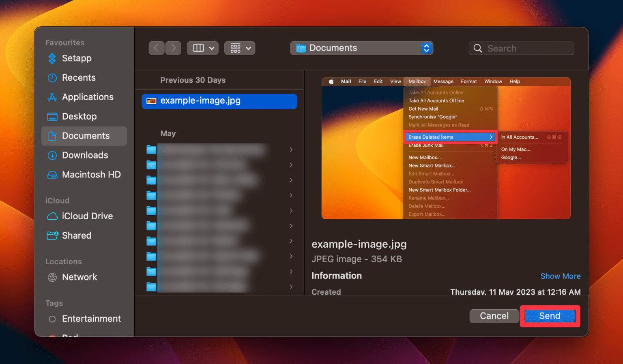Select Macintosh HD in the sidebar

(90, 174)
